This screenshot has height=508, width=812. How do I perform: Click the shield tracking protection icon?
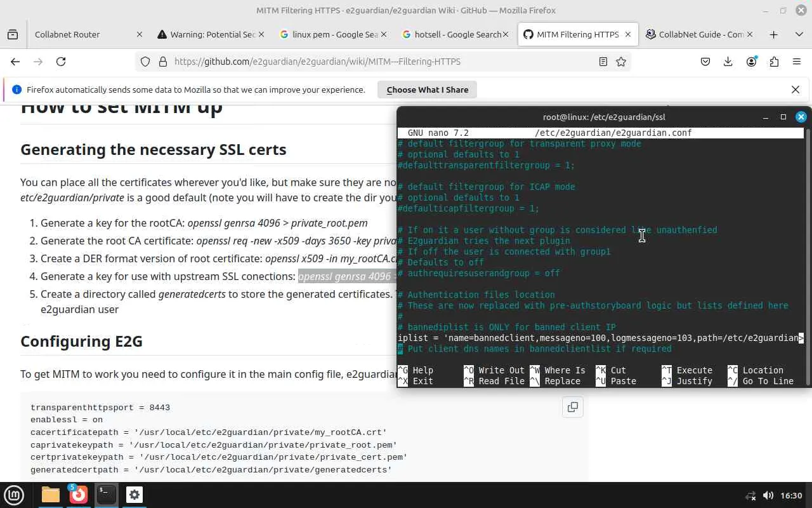[145, 62]
